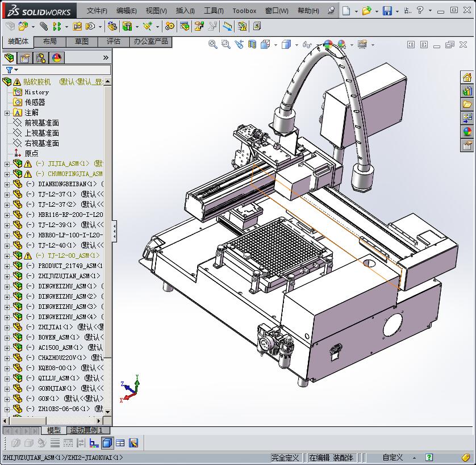Expand the JIJIA_ASM<1> tree node

7,164
